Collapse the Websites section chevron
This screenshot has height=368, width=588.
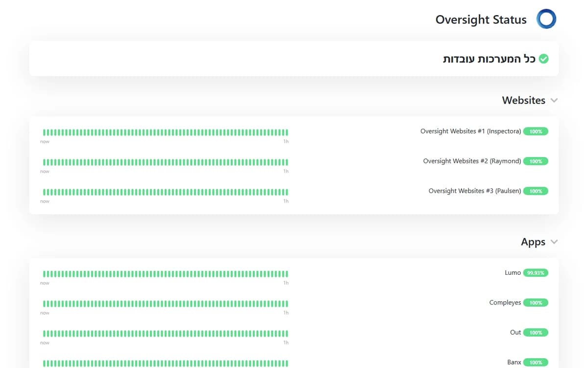click(x=554, y=100)
